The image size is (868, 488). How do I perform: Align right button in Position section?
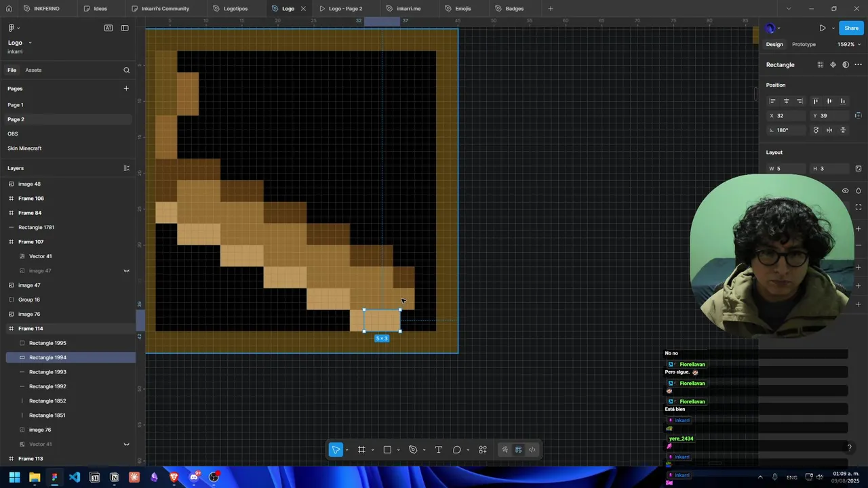click(800, 101)
